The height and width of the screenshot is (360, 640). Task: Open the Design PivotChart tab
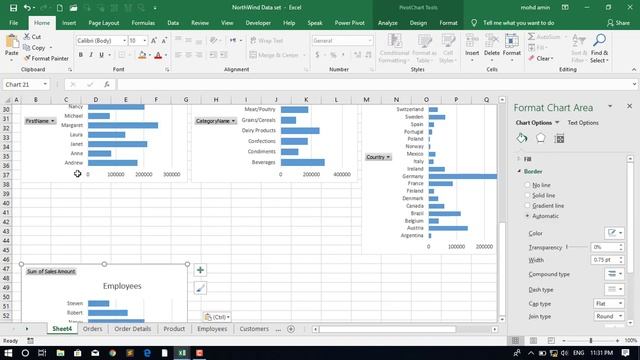pyautogui.click(x=418, y=23)
